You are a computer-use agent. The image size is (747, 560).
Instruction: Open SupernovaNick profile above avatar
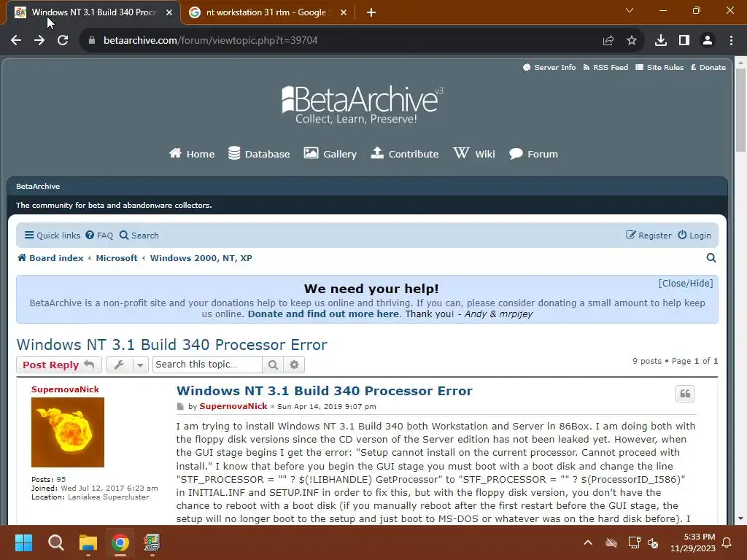coord(65,389)
